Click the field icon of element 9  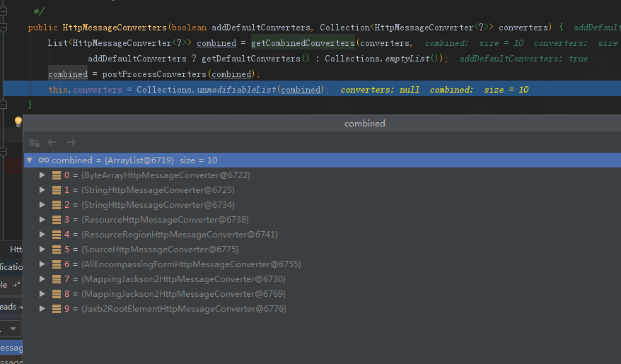click(x=57, y=309)
